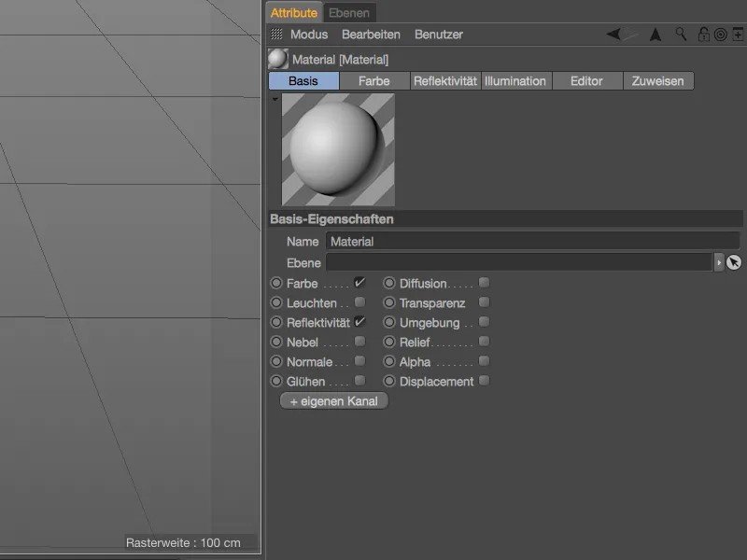Click the + eigenen Kanal button
The image size is (747, 560).
334,401
